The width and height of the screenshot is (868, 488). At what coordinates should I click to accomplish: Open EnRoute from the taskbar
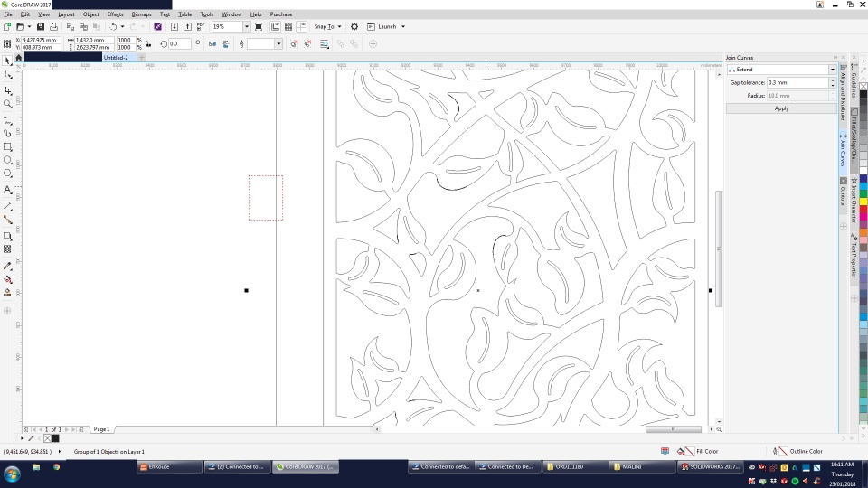(x=169, y=467)
